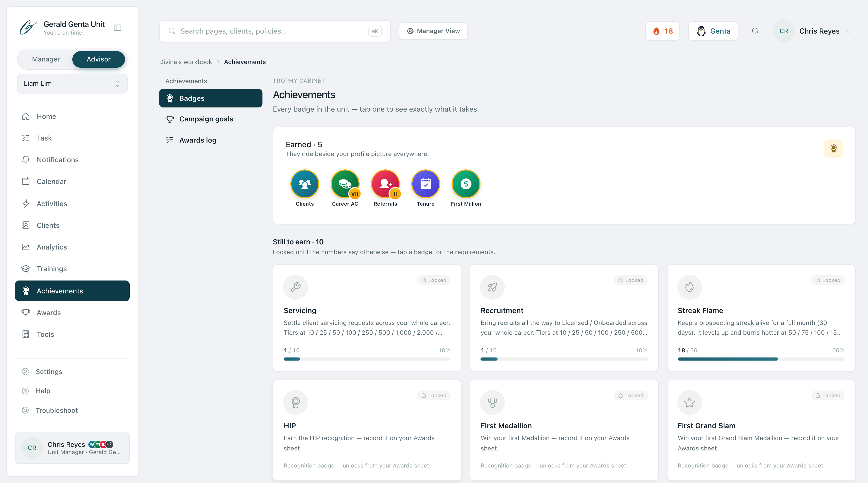Click the gold ribbon icon in Earned card

click(x=833, y=149)
